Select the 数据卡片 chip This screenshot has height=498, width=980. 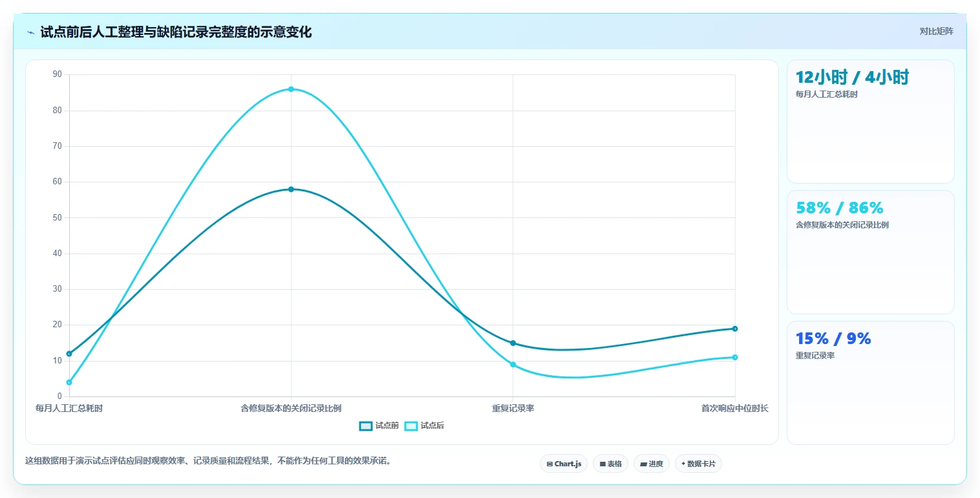698,464
